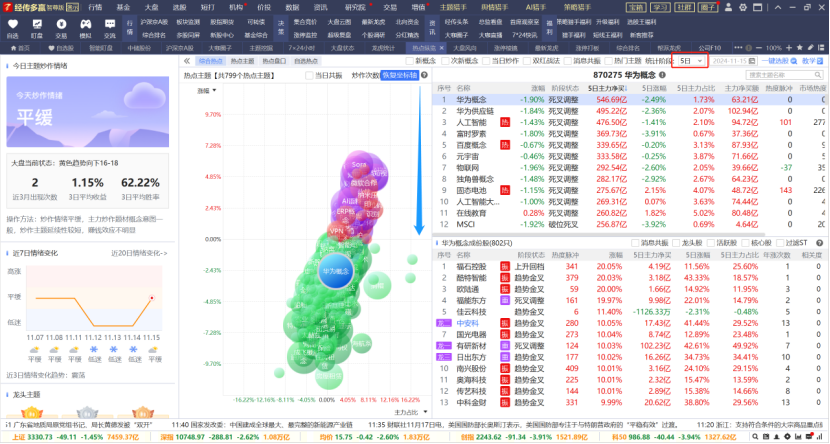This screenshot has width=830, height=444.
Task: Open the user account icon in title bar
Action: click(x=728, y=7)
